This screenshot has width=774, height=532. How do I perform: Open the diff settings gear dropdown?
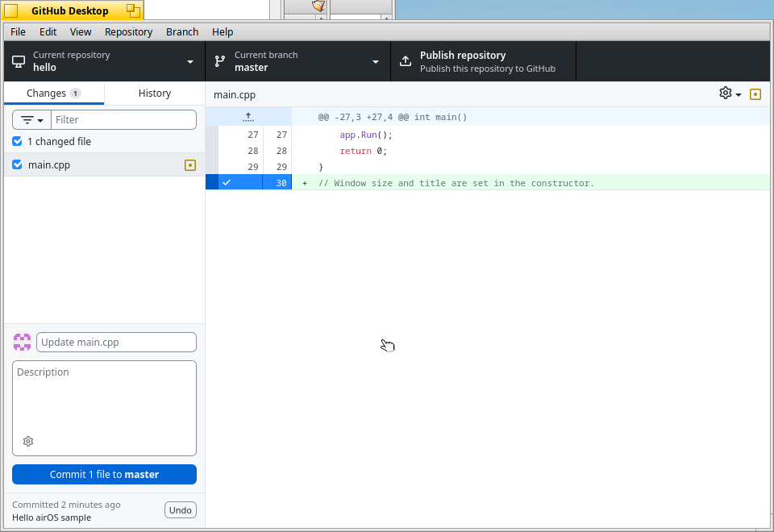730,94
